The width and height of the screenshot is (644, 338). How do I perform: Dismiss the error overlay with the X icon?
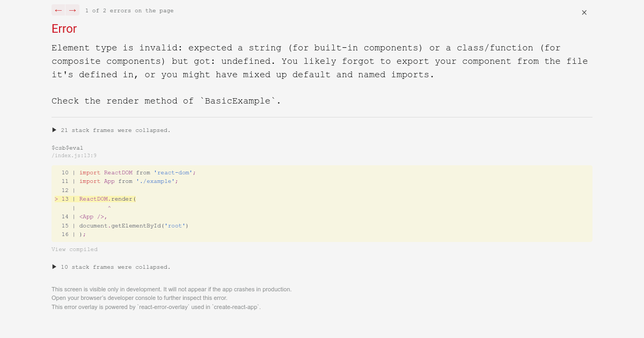[584, 12]
